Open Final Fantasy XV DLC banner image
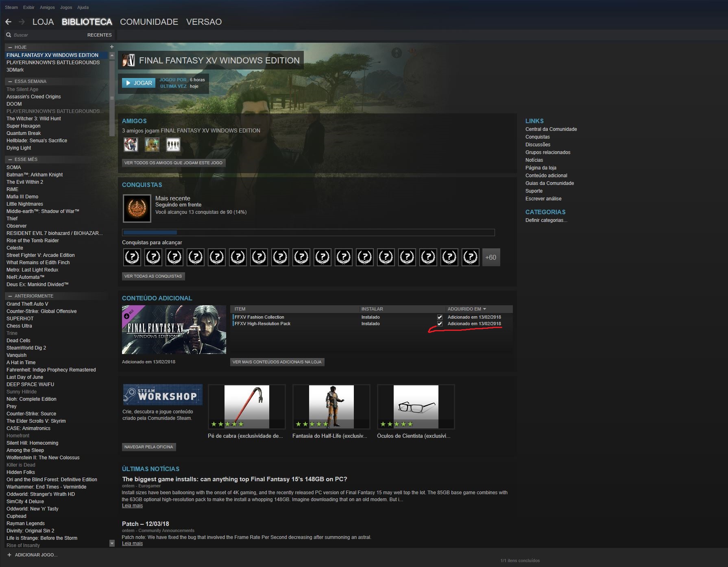The image size is (728, 567). coord(174,330)
